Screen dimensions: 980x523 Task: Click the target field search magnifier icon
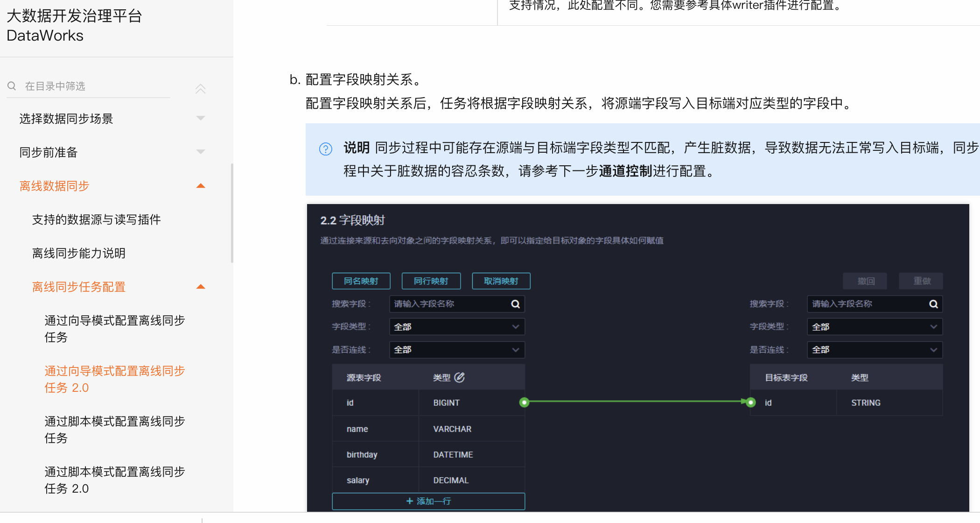coord(933,304)
